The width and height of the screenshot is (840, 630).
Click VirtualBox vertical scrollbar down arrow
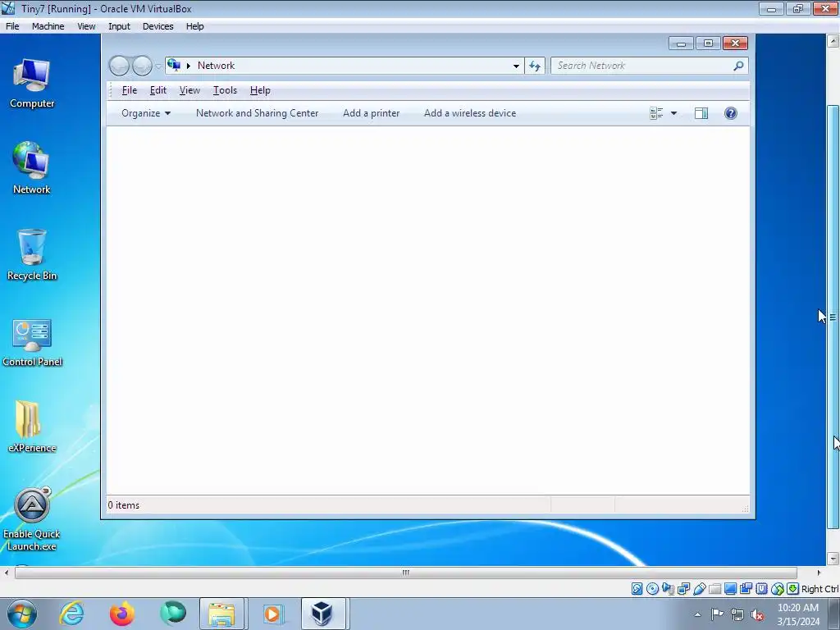833,558
